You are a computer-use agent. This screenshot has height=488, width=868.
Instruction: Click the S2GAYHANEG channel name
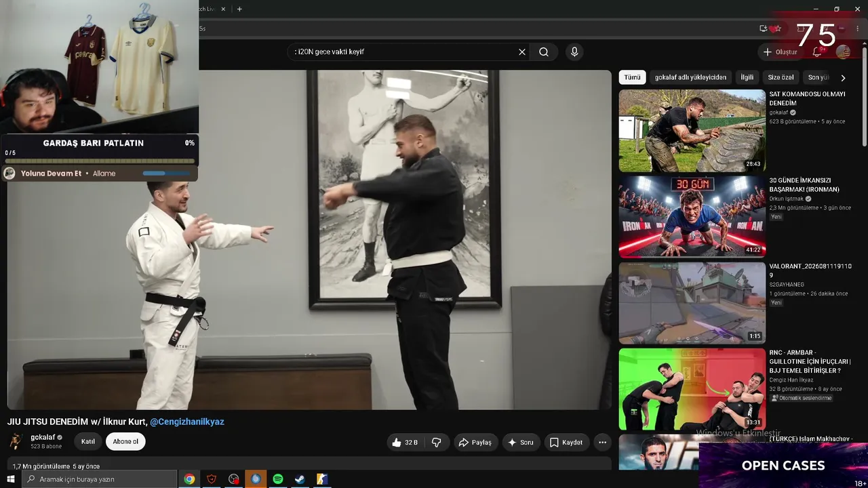coord(787,285)
